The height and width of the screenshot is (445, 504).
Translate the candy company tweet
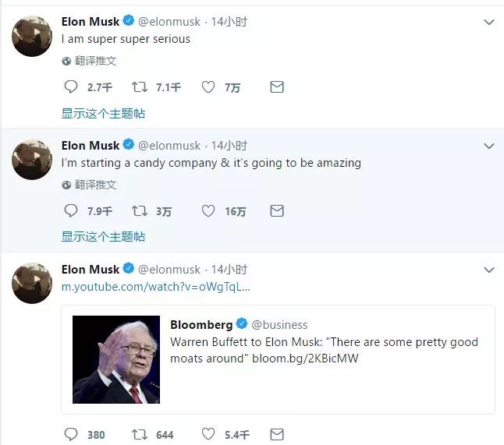click(x=95, y=185)
